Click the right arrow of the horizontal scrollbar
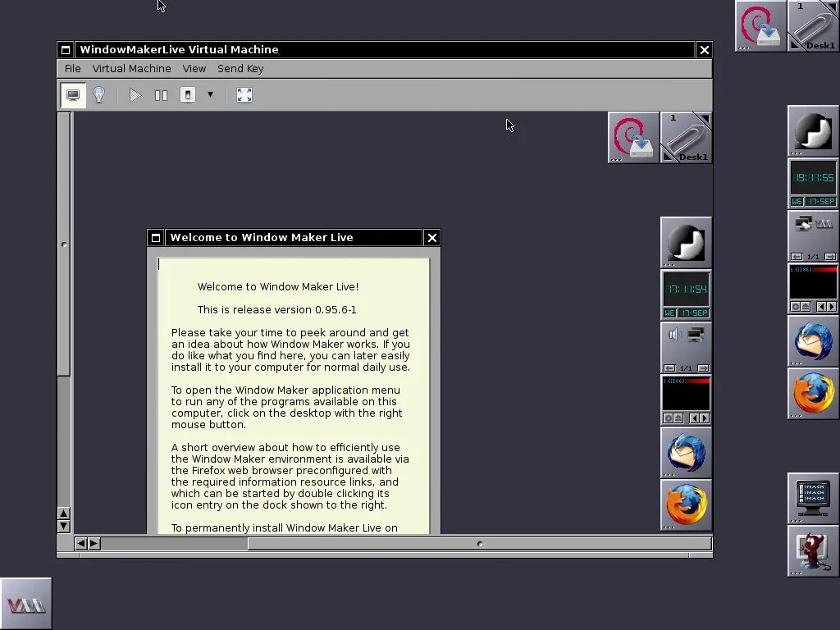The height and width of the screenshot is (630, 840). [94, 544]
